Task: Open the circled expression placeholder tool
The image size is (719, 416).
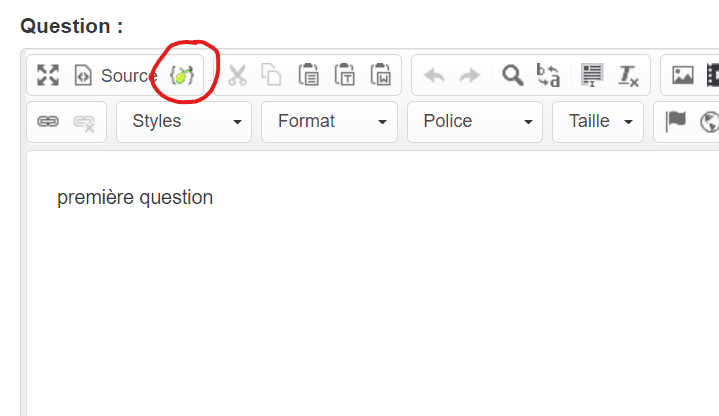Action: pos(182,75)
